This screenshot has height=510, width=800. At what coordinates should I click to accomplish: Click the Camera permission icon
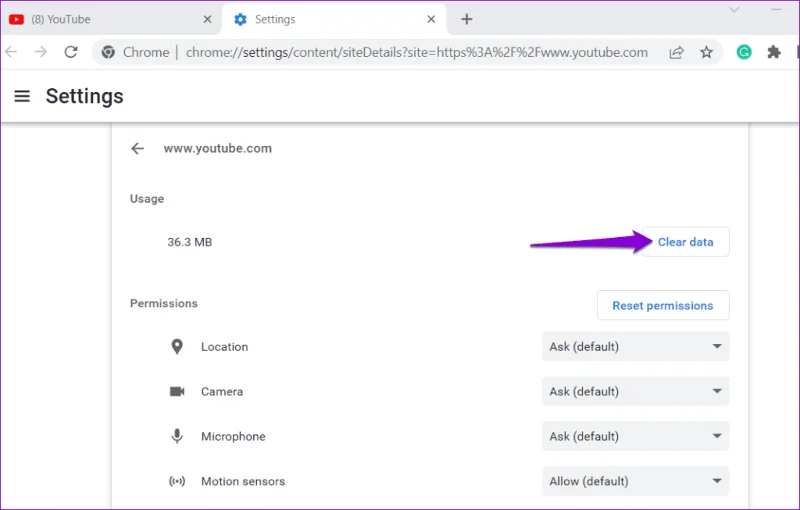(177, 392)
